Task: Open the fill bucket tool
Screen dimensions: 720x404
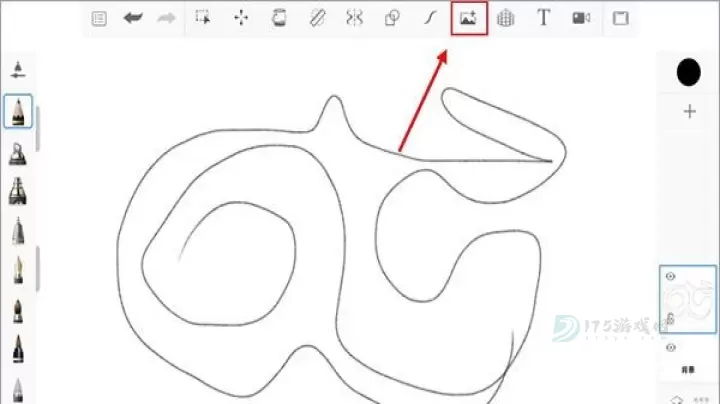Action: pos(279,18)
